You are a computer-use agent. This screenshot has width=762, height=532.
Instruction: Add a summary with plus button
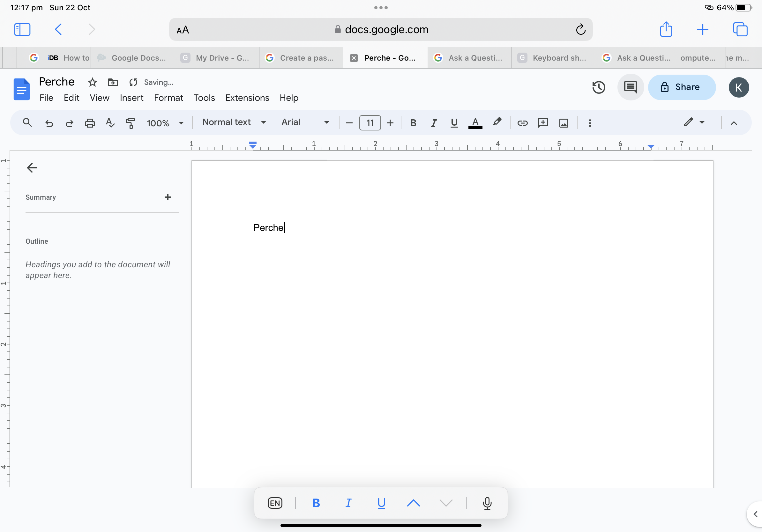click(x=168, y=197)
